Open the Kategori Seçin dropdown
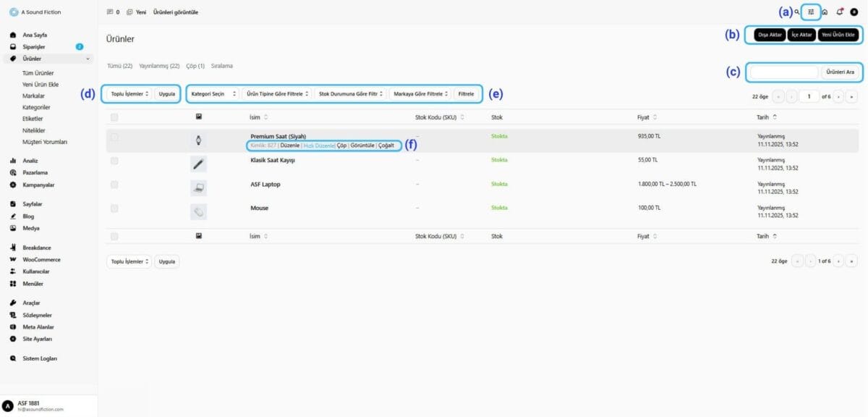Image resolution: width=868 pixels, height=417 pixels. [x=212, y=93]
